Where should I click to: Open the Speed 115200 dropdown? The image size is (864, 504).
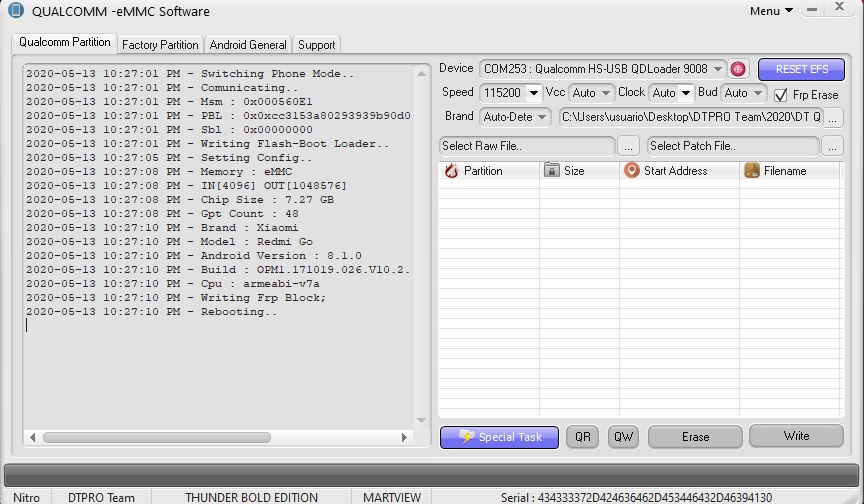[533, 93]
